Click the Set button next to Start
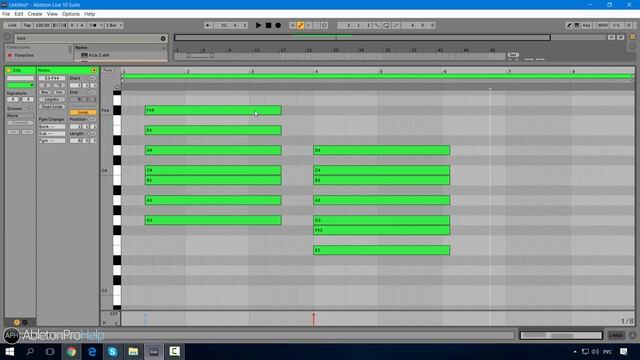 92,78
